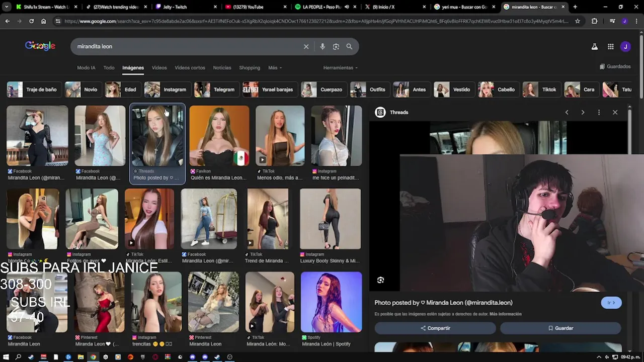Click the browser address bar URL
Image resolution: width=644 pixels, height=362 pixels.
coord(316,21)
